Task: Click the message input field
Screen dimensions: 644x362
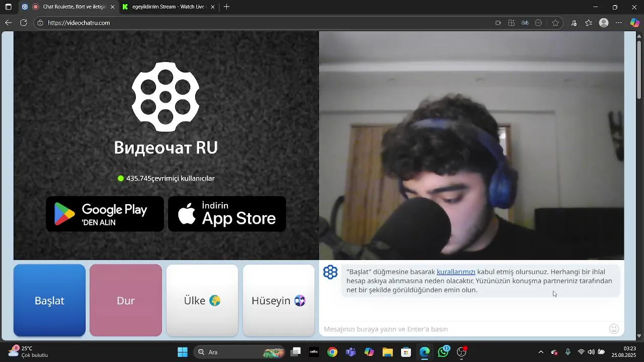Action: [x=463, y=329]
